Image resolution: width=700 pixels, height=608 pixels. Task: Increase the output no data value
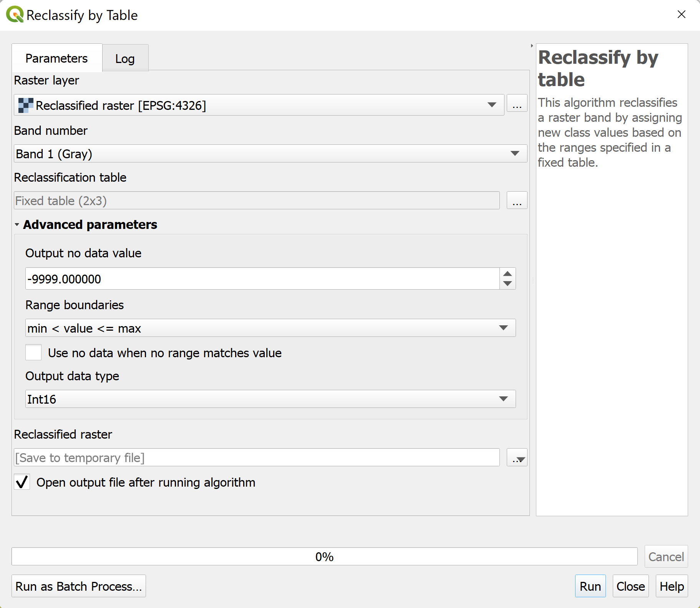tap(508, 273)
